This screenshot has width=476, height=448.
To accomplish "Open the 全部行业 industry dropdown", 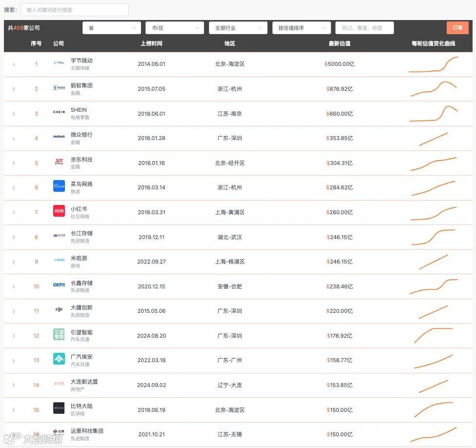I will point(238,28).
